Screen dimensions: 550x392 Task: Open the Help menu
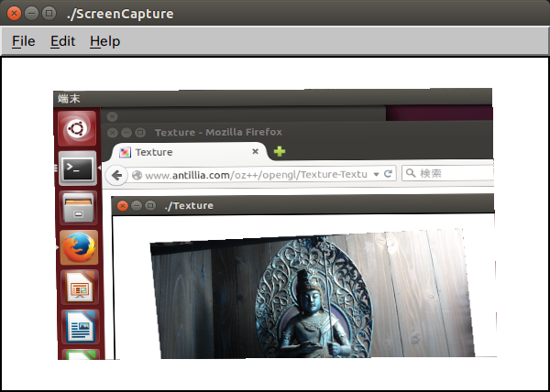click(104, 41)
